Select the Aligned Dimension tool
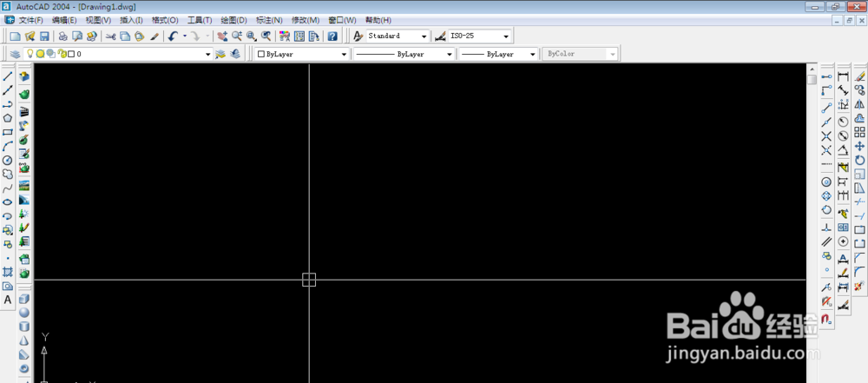This screenshot has height=383, width=868. [843, 90]
